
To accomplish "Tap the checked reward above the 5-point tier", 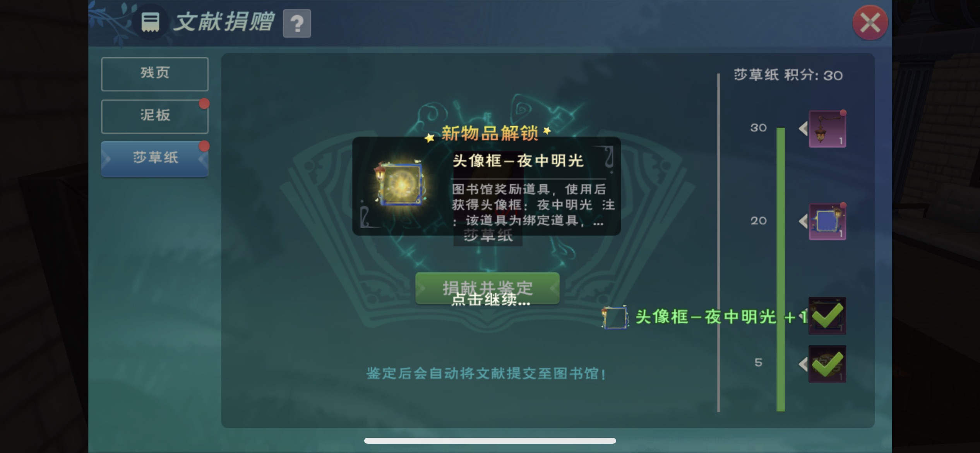I will 827,316.
